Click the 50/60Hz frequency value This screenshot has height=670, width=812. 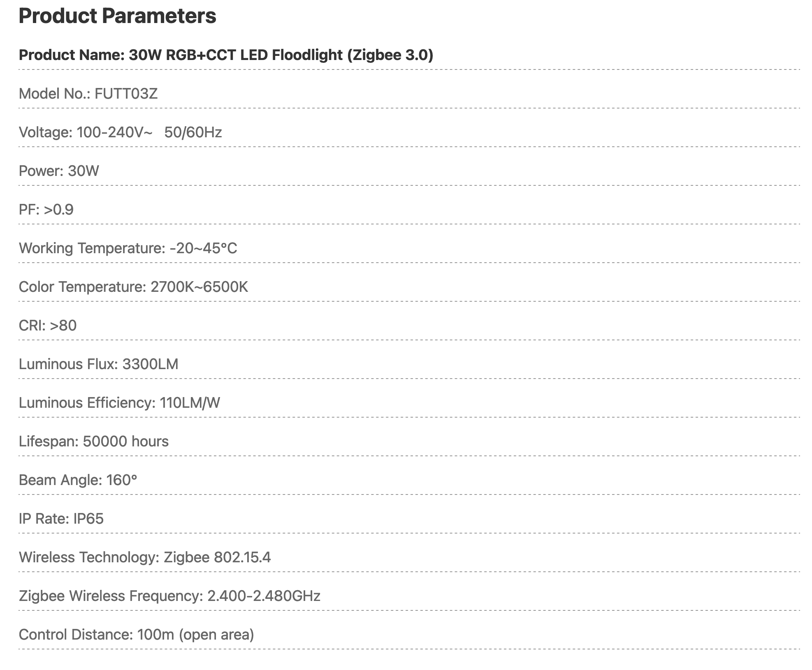193,132
